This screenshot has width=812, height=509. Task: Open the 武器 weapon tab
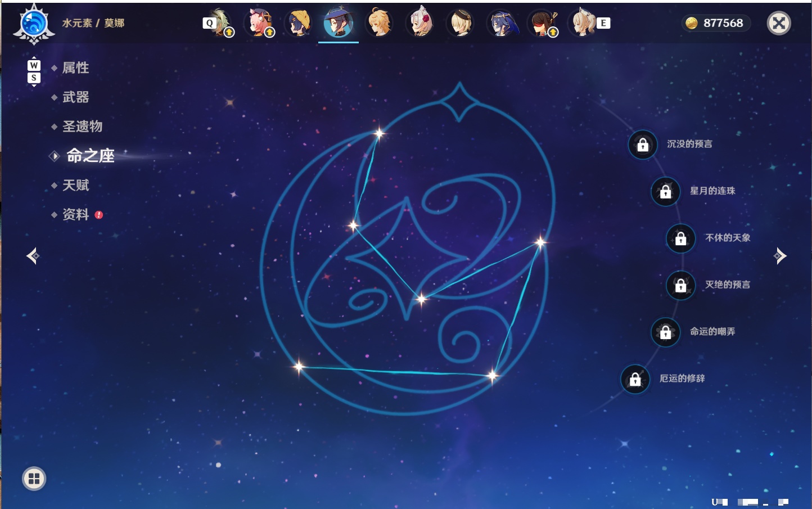tap(75, 97)
